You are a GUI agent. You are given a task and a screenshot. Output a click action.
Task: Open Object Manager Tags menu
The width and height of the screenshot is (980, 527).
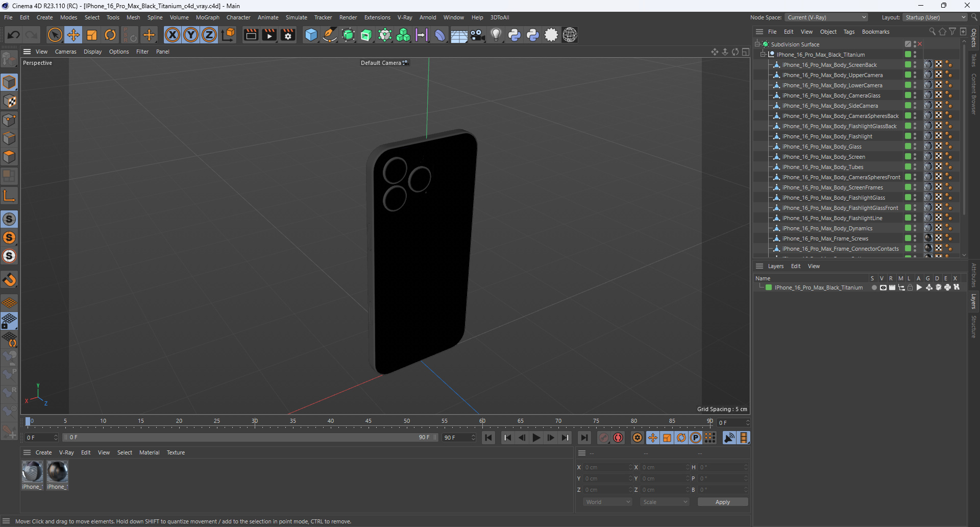pos(849,32)
